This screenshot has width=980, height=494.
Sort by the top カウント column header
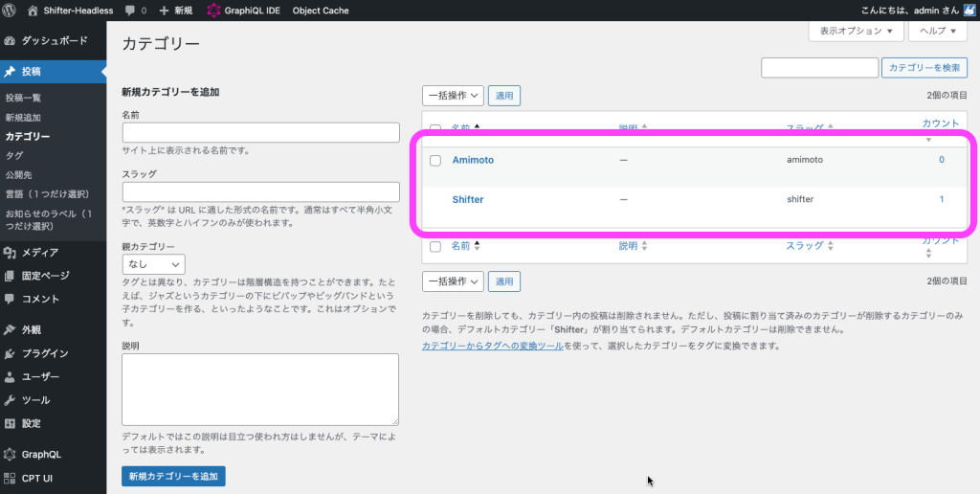(940, 123)
